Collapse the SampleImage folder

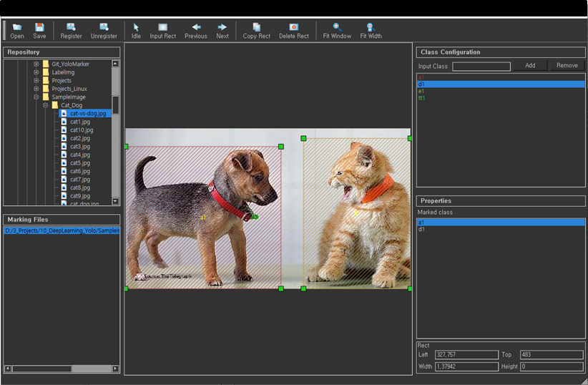pos(36,97)
